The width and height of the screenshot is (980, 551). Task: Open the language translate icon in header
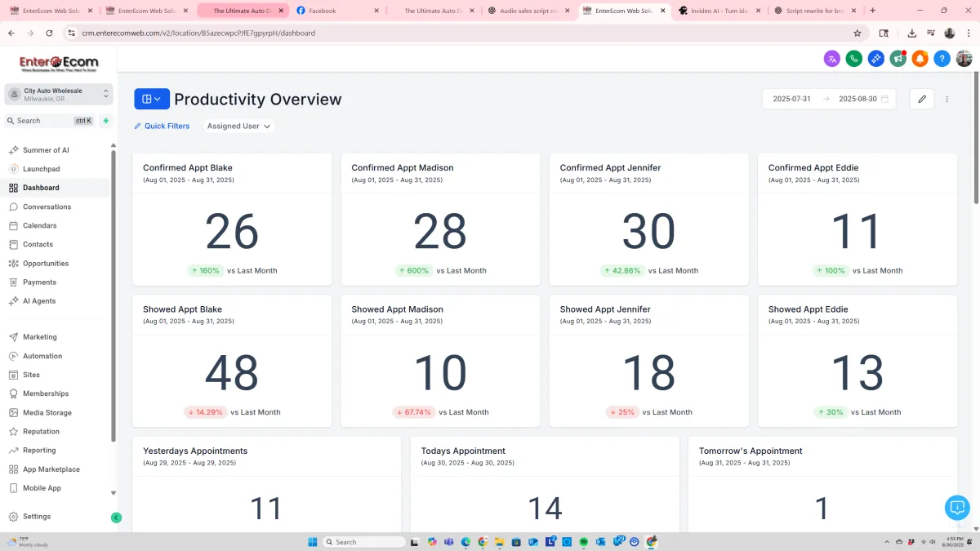[832, 59]
